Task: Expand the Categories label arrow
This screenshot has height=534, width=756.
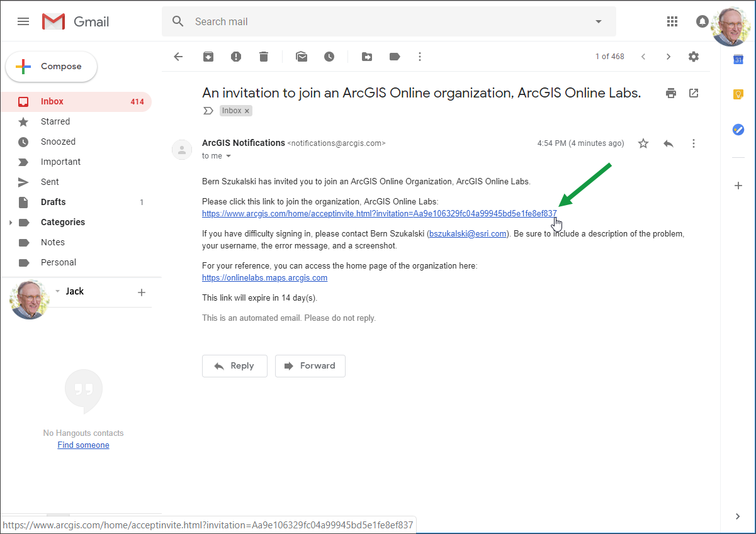Action: pyautogui.click(x=10, y=223)
